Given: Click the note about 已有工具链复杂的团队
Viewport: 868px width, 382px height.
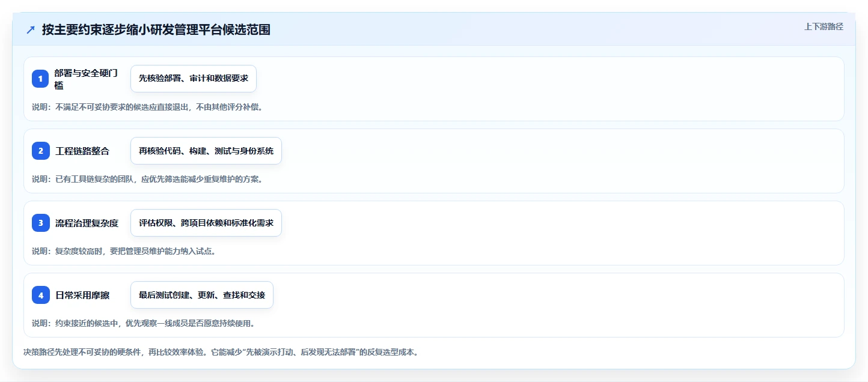Looking at the screenshot, I should pos(147,180).
